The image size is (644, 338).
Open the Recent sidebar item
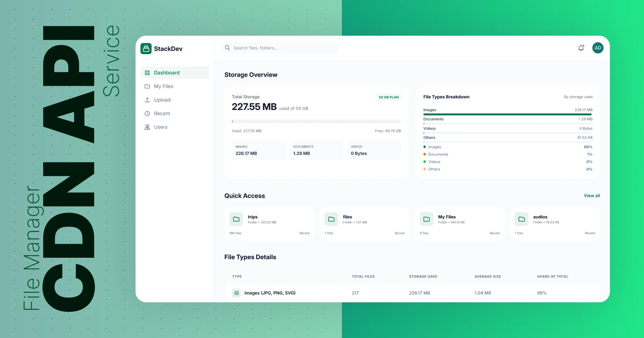click(x=162, y=113)
